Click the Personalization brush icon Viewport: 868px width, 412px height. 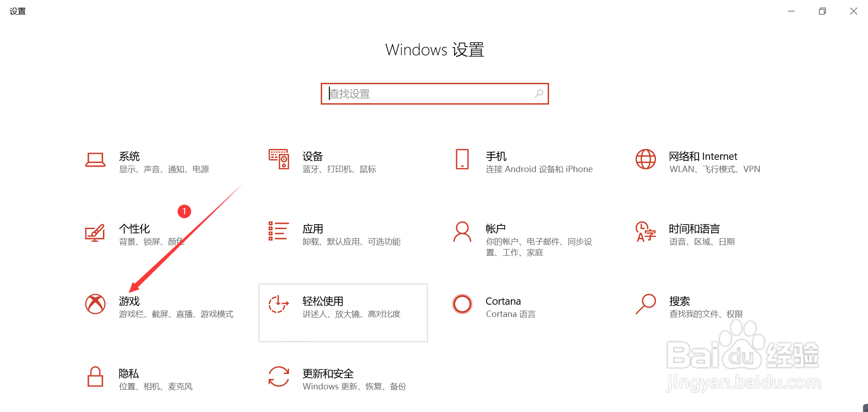[x=95, y=232]
